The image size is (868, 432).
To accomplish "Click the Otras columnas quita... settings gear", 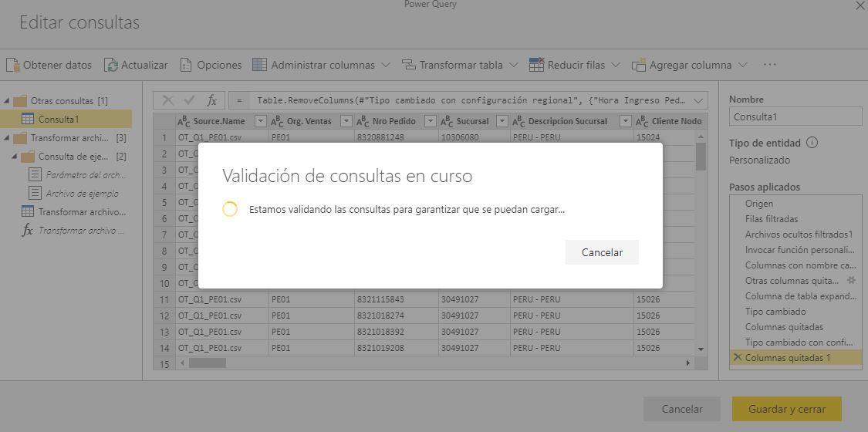I will pyautogui.click(x=851, y=281).
